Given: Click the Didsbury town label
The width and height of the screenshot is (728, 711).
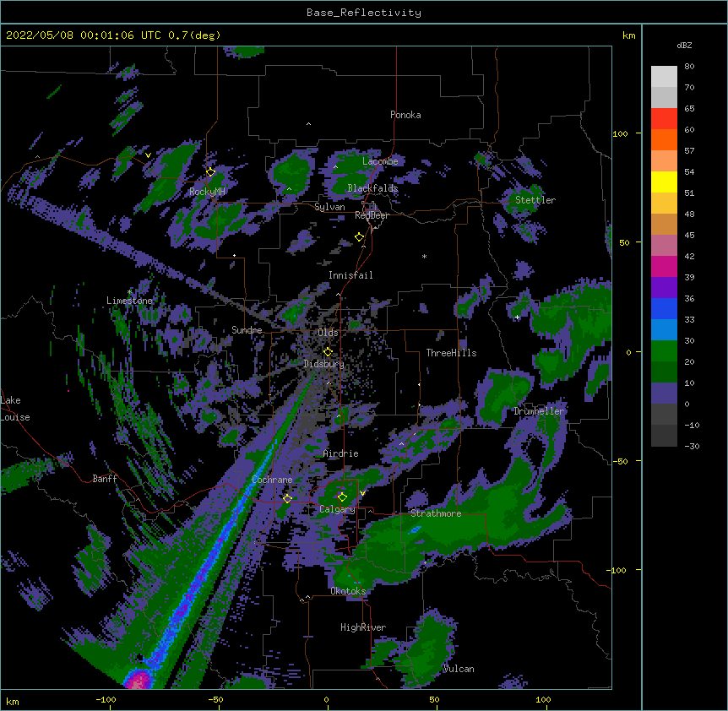Looking at the screenshot, I should [323, 364].
